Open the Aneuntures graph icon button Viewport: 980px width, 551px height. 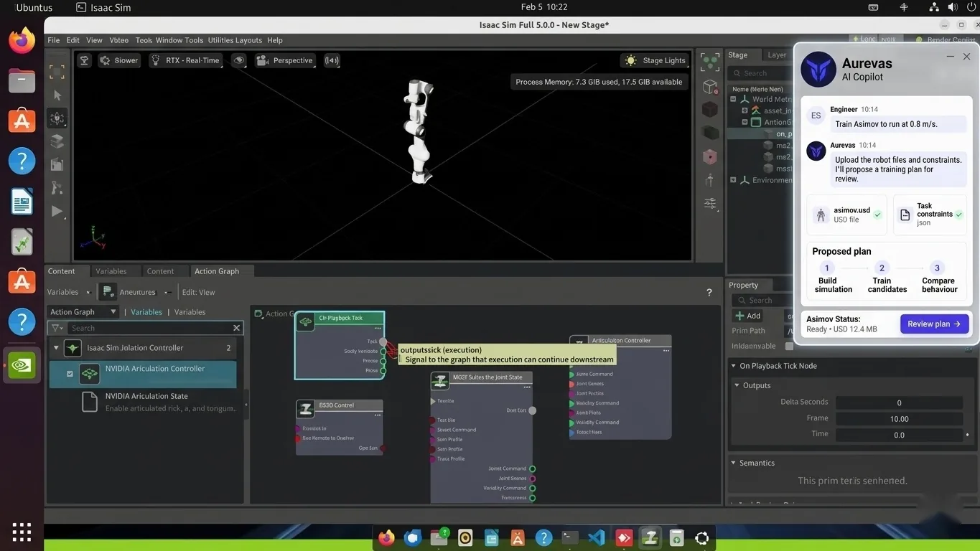[x=108, y=292]
